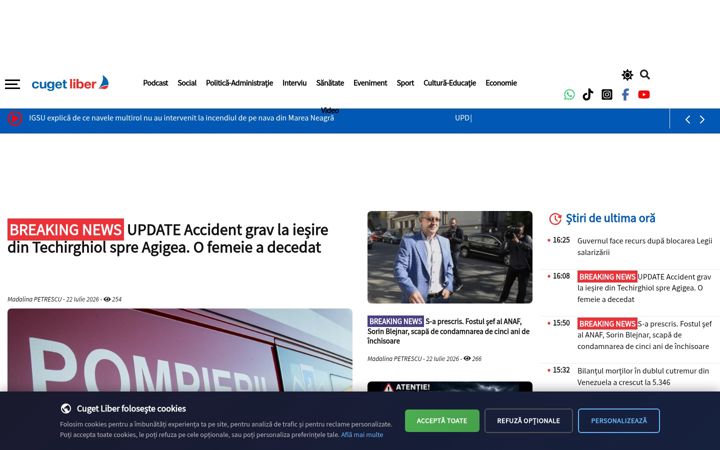Image resolution: width=720 pixels, height=450 pixels.
Task: Open the YouTube channel icon
Action: click(644, 95)
